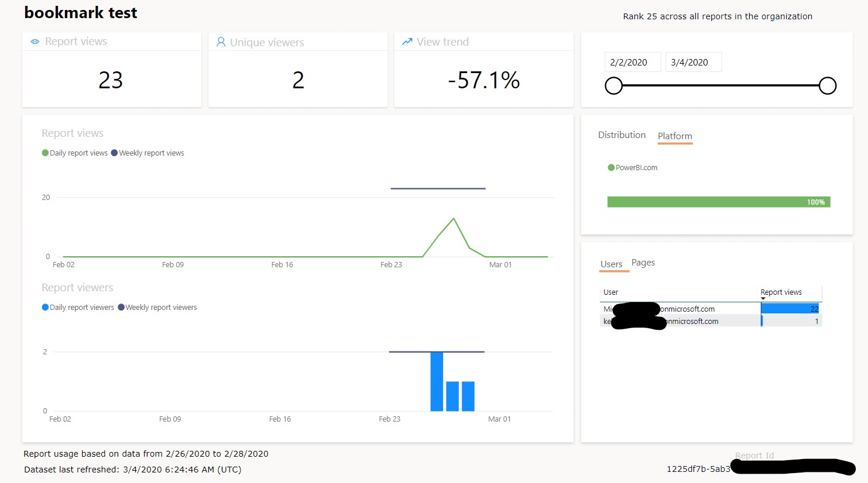Click the Daily report viewers blue legend dot

pyautogui.click(x=45, y=308)
